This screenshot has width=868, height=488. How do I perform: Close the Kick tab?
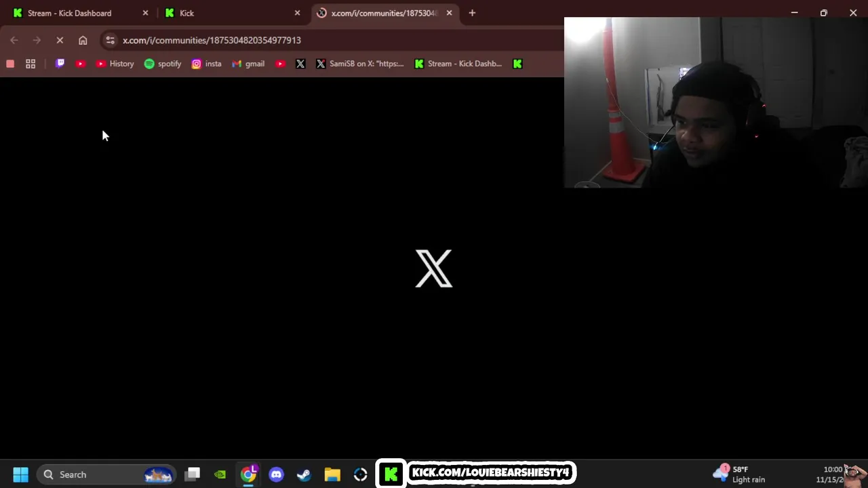[297, 13]
